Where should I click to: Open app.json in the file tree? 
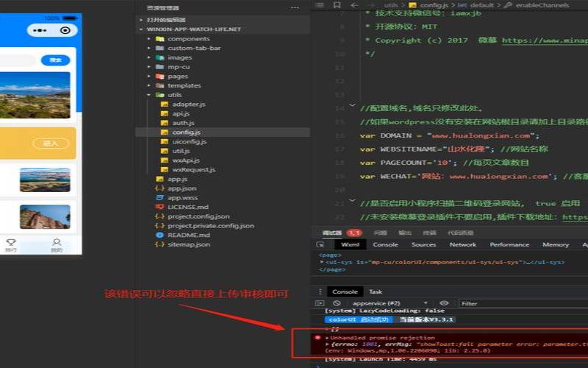click(182, 188)
